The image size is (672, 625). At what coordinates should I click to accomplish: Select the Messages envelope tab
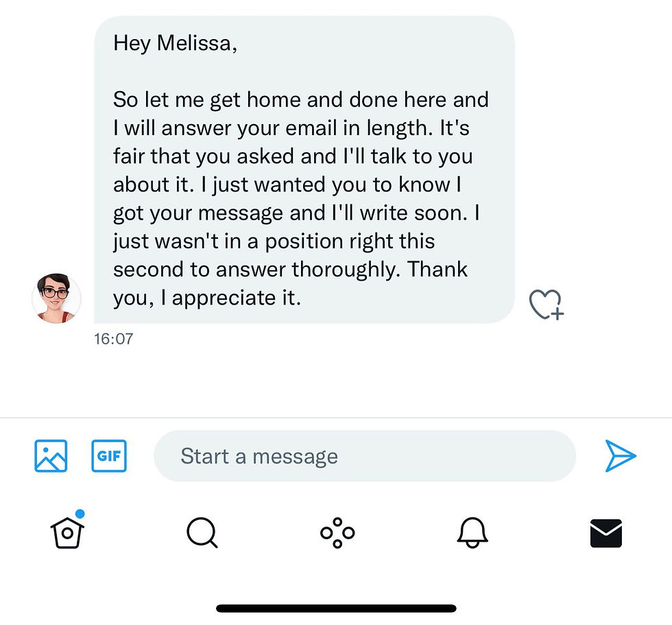606,533
